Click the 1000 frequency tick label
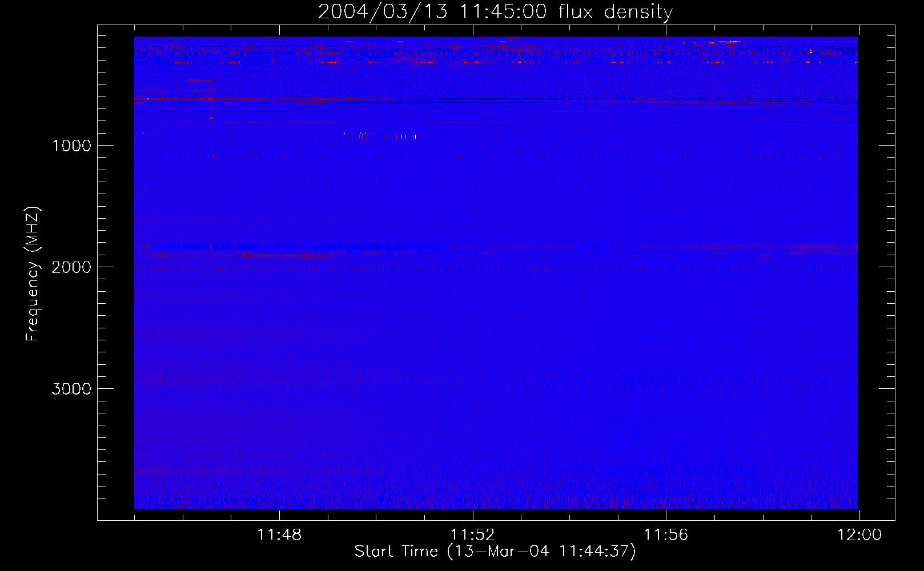924x571 pixels. [x=71, y=146]
